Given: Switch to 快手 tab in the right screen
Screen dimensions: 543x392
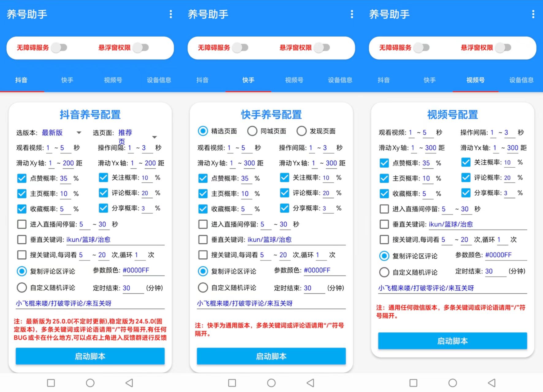Looking at the screenshot, I should 430,80.
